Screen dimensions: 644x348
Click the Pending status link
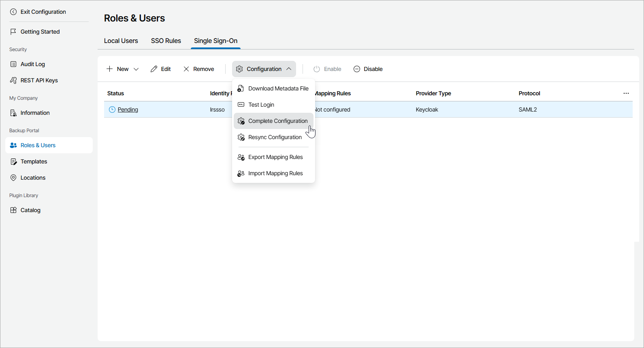tap(128, 110)
